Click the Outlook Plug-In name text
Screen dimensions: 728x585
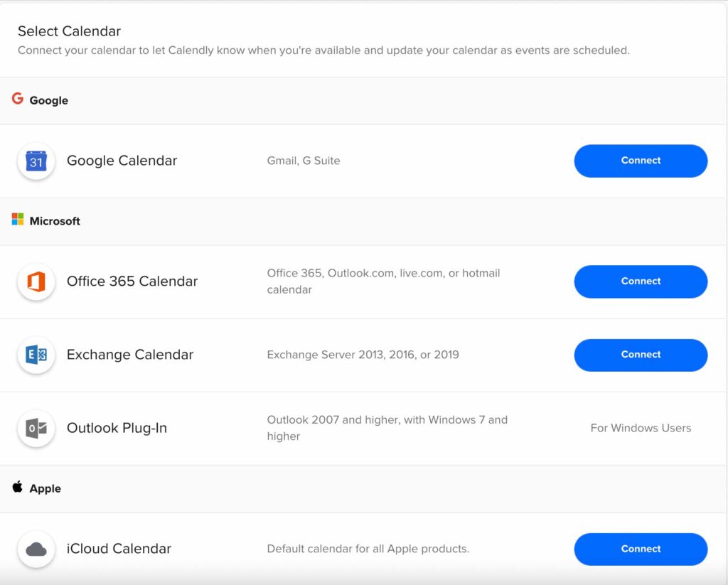pos(117,428)
